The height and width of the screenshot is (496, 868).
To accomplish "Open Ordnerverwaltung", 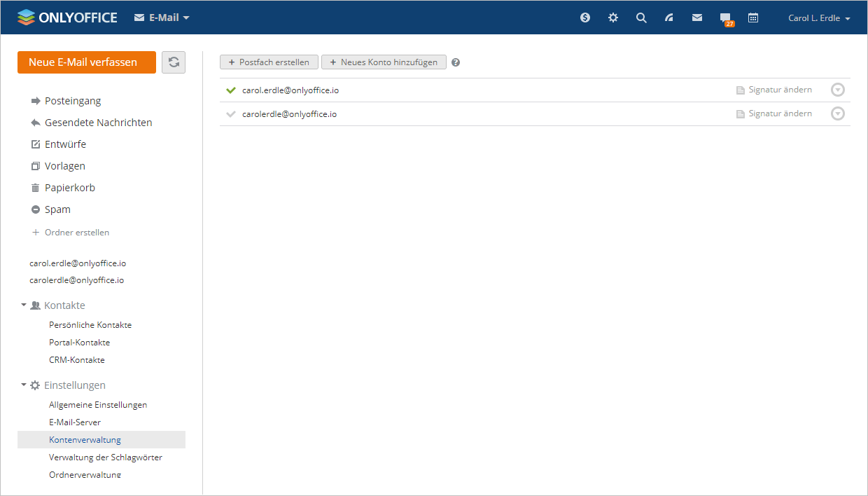I will (x=85, y=475).
